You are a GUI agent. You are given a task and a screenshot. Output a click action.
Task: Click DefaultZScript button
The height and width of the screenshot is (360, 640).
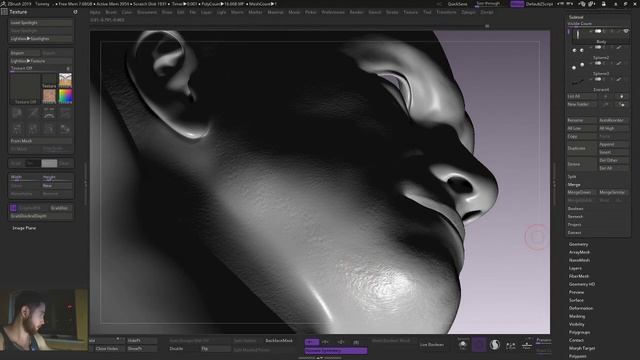539,4
